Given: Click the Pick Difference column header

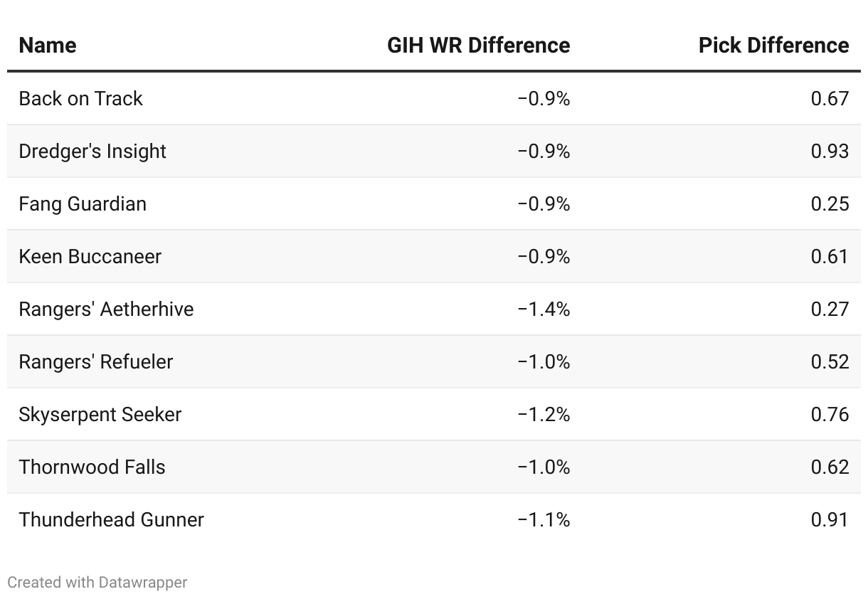Looking at the screenshot, I should (x=773, y=46).
